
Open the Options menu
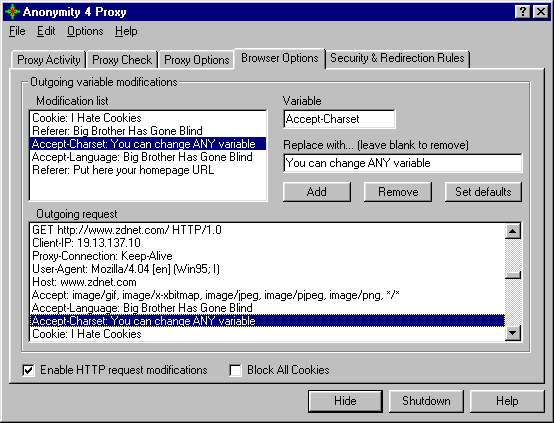pyautogui.click(x=85, y=31)
